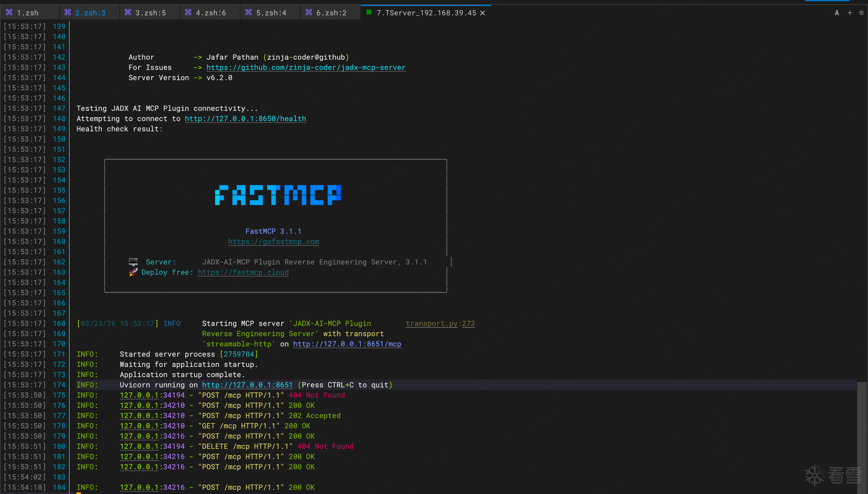This screenshot has width=868, height=494.
Task: Click command icon on 1.zsh tab
Action: coord(9,13)
